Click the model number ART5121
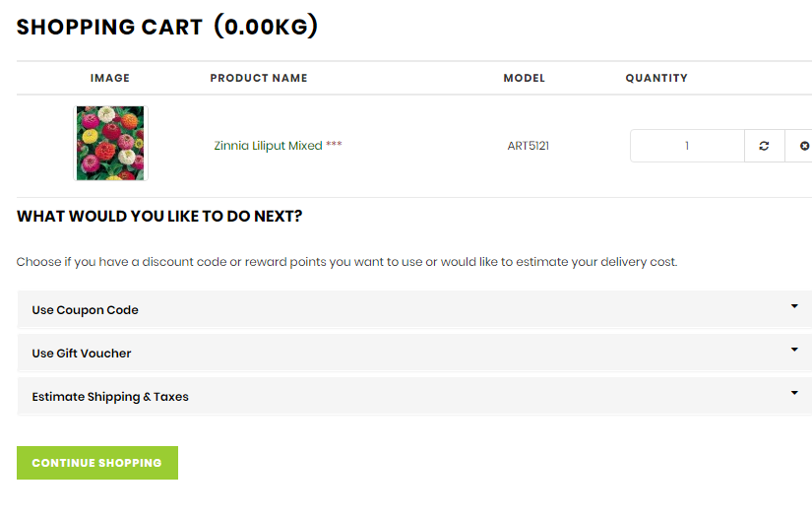The image size is (812, 517). 529,146
